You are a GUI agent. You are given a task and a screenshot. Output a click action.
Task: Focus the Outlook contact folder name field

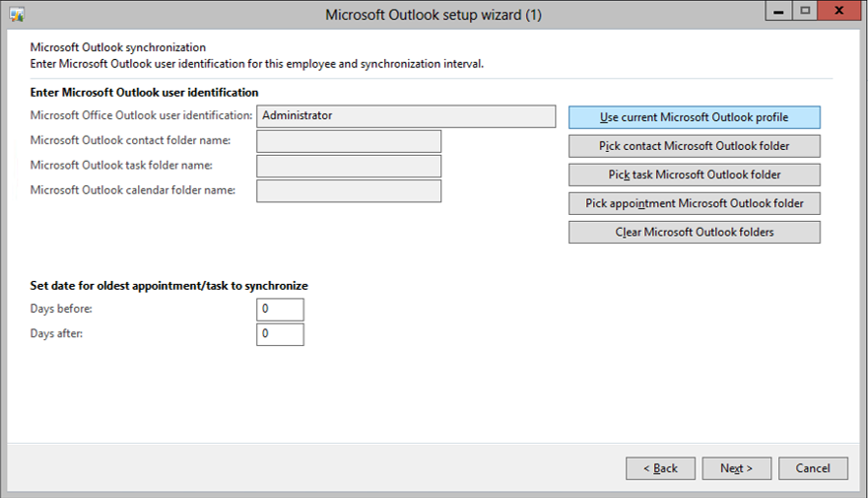point(349,142)
